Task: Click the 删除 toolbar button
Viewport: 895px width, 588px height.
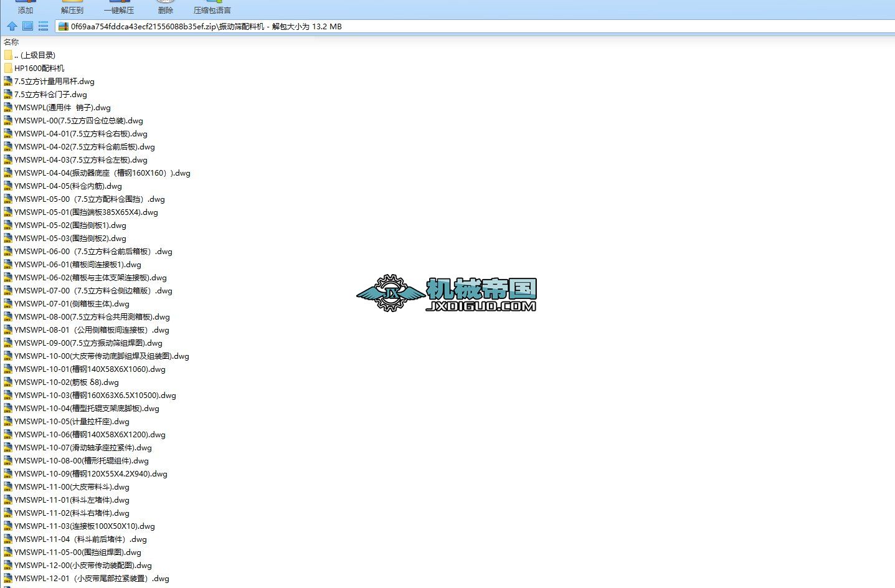Action: [166, 7]
